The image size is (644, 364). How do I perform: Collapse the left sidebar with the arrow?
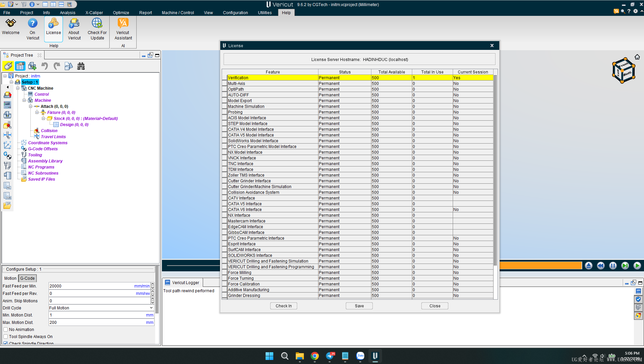click(x=7, y=87)
